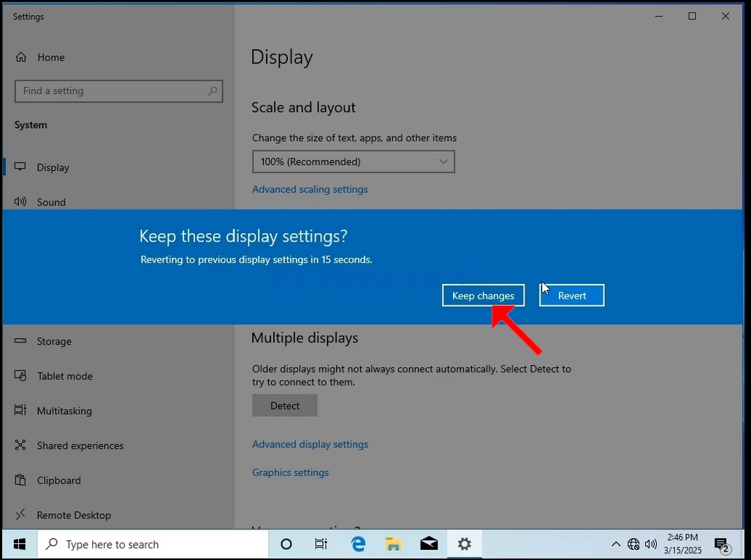751x560 pixels.
Task: Click the Storage drive icon
Action: pyautogui.click(x=20, y=341)
